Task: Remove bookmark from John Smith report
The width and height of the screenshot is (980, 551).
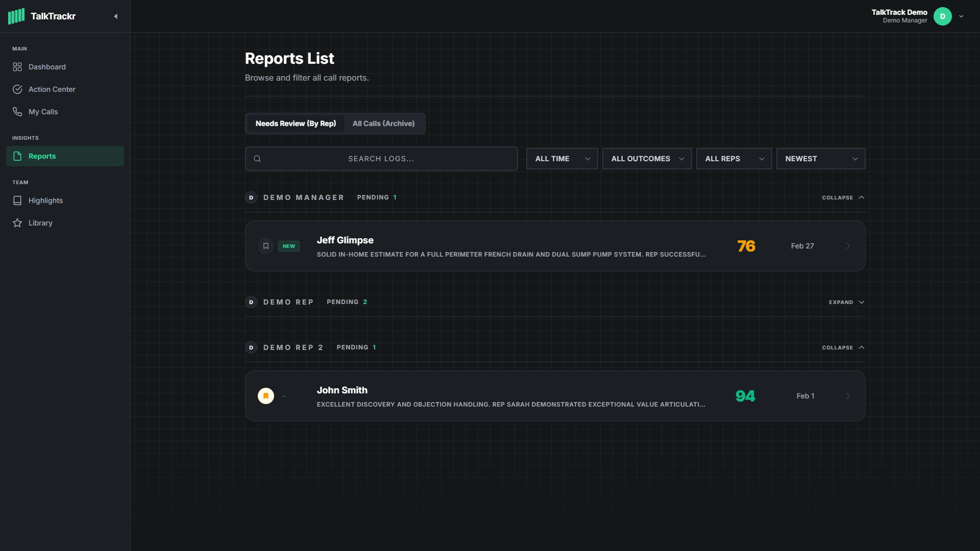Action: pos(266,396)
